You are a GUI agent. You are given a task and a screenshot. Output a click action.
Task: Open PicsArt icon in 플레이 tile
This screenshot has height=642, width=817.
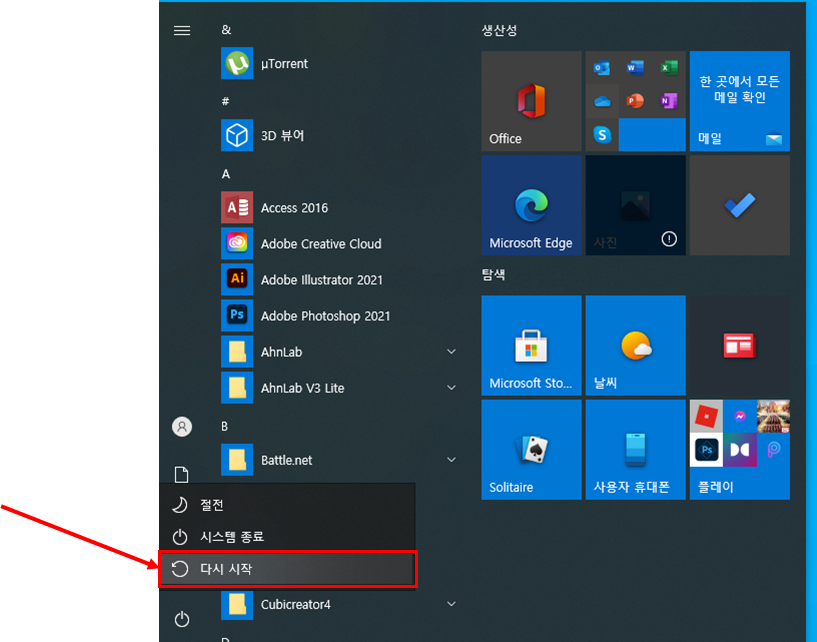tap(773, 450)
